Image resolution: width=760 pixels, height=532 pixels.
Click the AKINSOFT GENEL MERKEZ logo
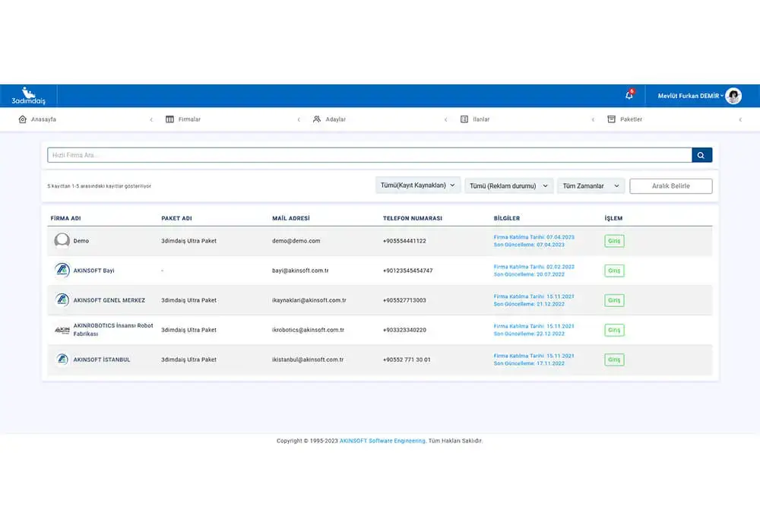tap(62, 300)
